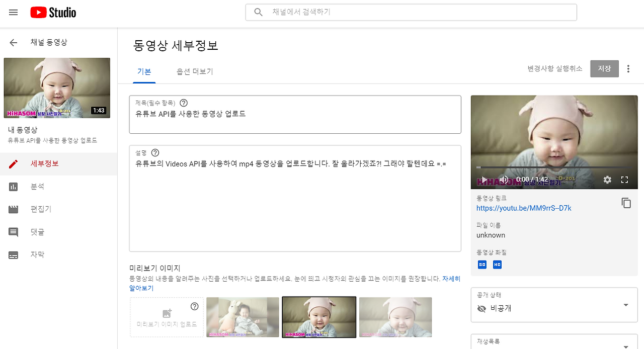Click the 비공개 hidden-eye icon
Screen dimensions: 644x349
(481, 309)
